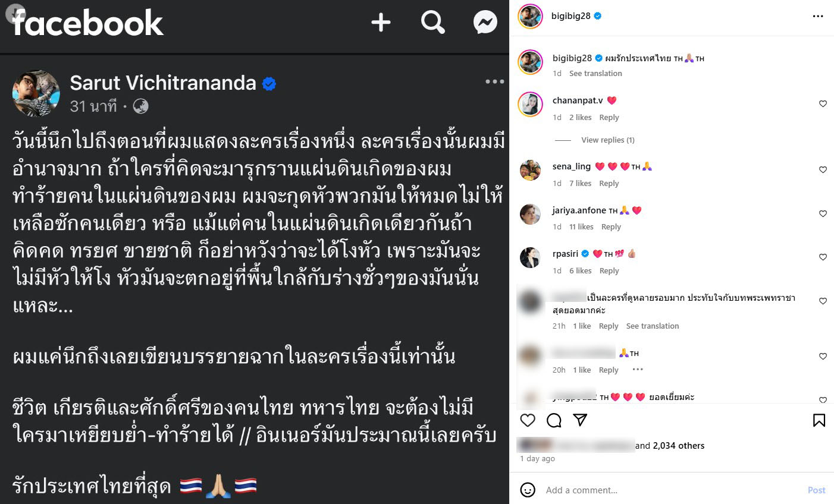
Task: Click the Facebook search magnifier icon
Action: (x=433, y=23)
